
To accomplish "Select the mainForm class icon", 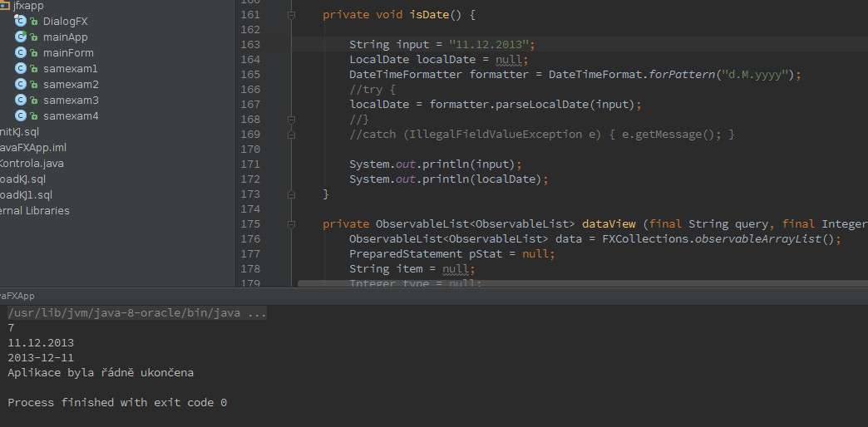I will tap(21, 52).
